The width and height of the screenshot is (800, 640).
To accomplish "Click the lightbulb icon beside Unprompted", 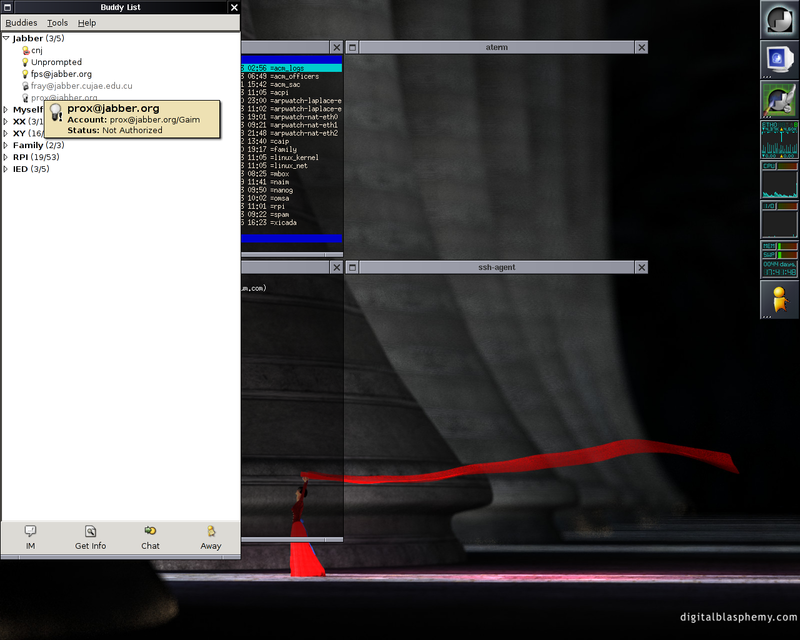I will pyautogui.click(x=25, y=62).
